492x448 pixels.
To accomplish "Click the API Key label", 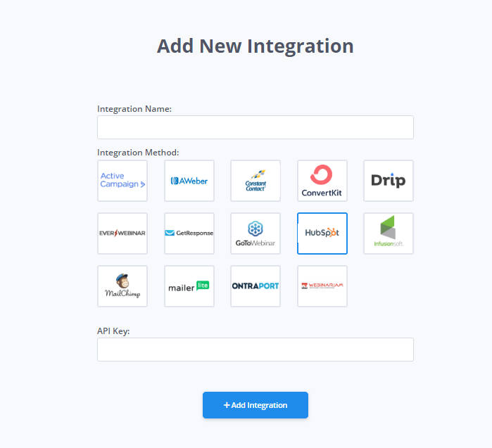I will [x=113, y=331].
